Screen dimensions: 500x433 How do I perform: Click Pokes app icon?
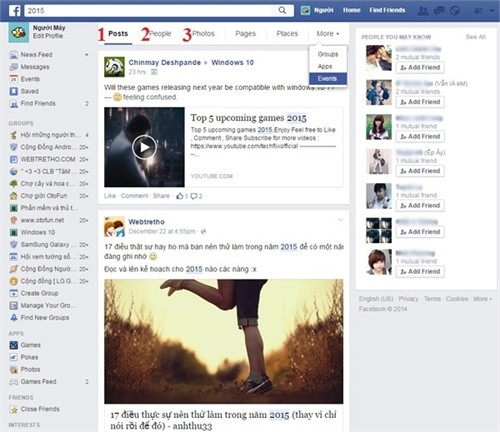click(13, 357)
